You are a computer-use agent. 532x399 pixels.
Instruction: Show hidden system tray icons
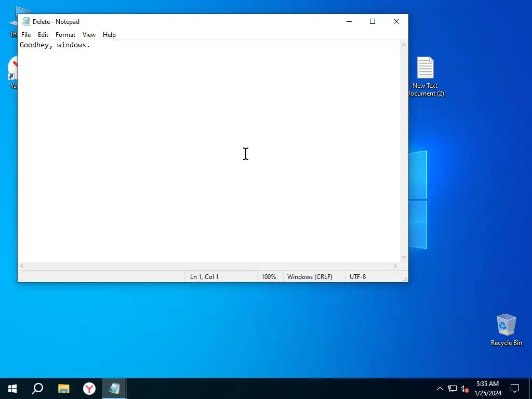440,389
